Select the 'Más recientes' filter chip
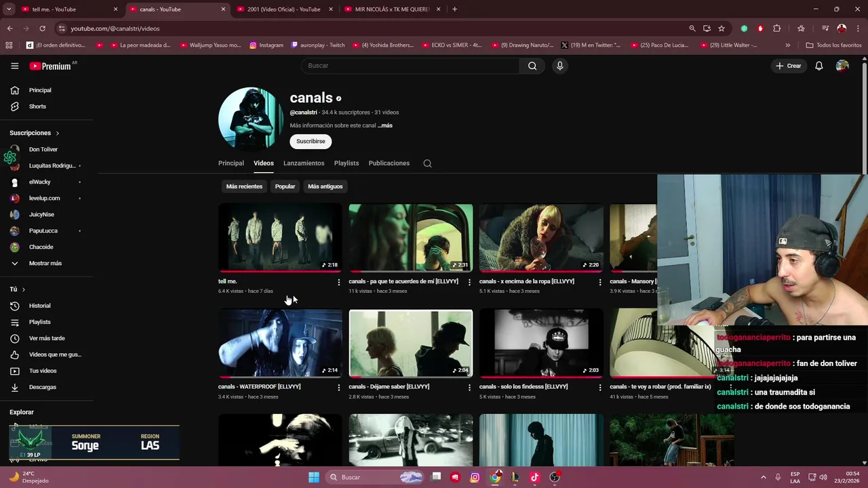This screenshot has width=868, height=488. [x=244, y=186]
